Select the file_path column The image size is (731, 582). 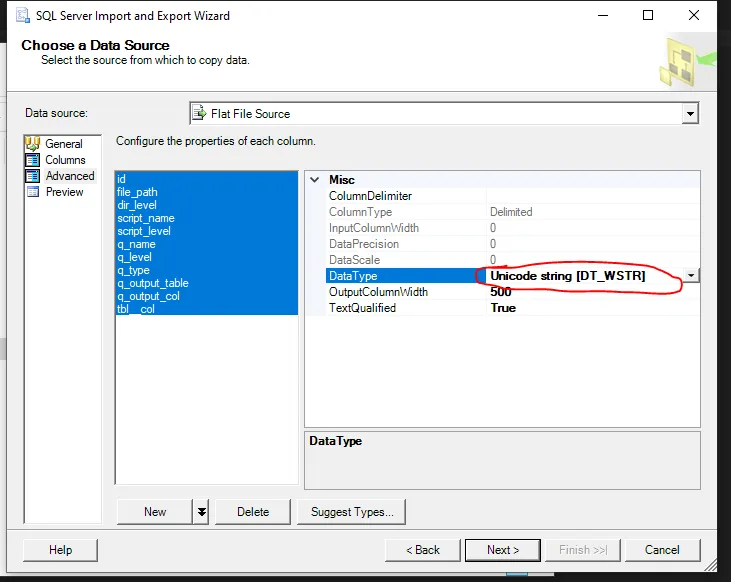207,192
